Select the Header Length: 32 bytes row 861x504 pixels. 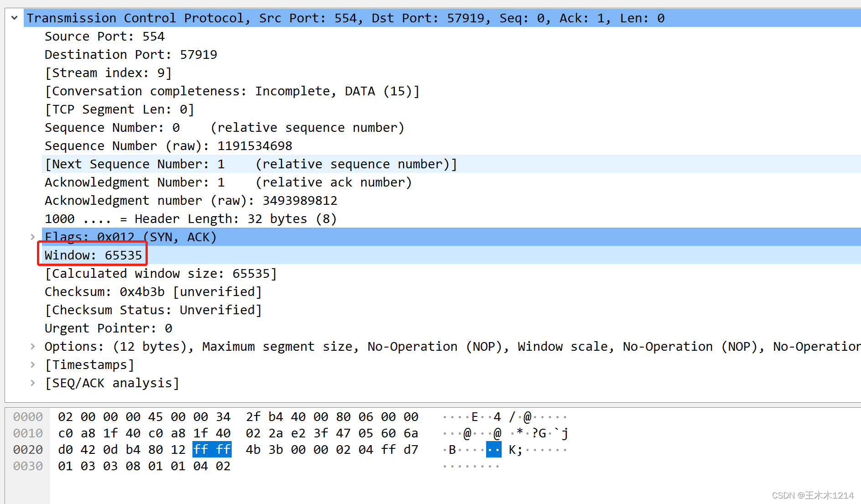451,218
